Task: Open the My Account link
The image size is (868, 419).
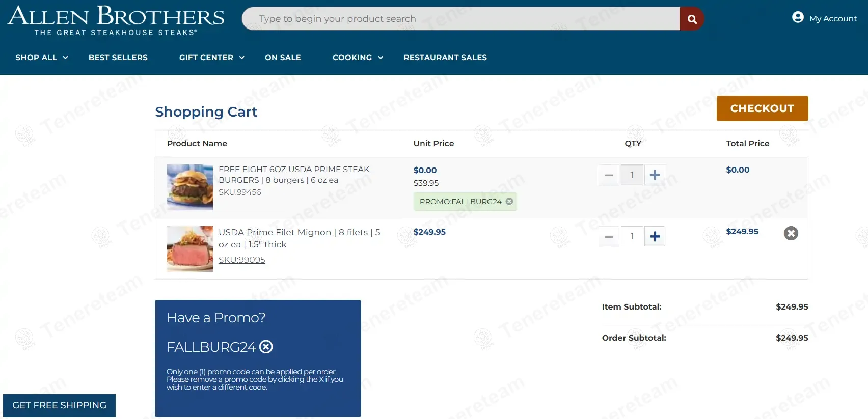Action: [x=833, y=18]
